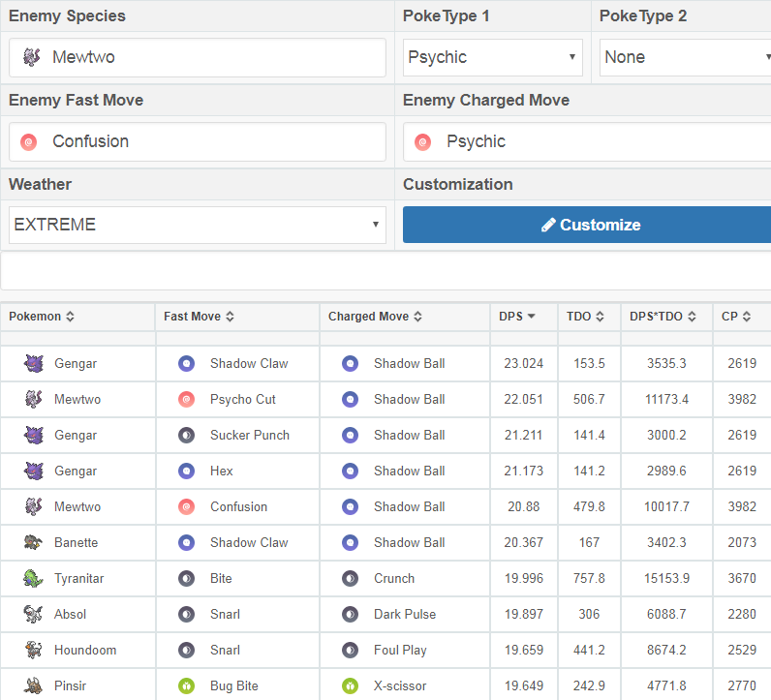Click the CP value 2280
The height and width of the screenshot is (700, 771).
point(742,615)
